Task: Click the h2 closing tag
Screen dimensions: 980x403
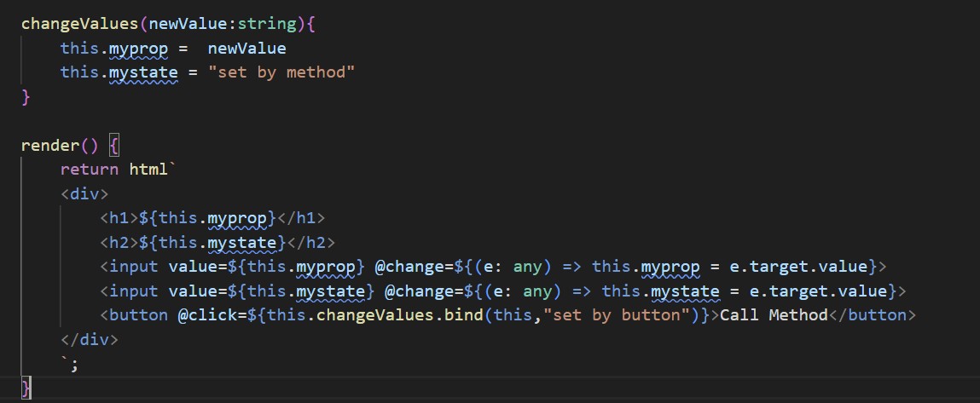Action: (310, 243)
